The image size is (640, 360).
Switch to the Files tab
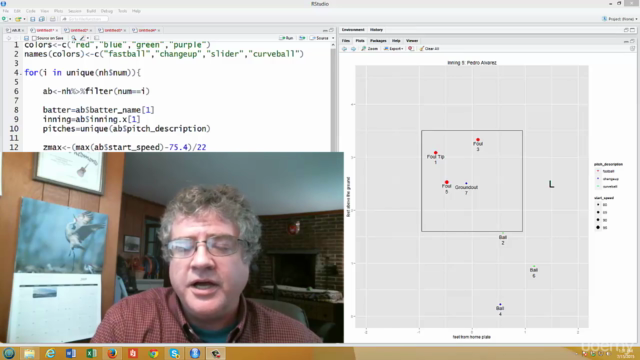coord(346,41)
